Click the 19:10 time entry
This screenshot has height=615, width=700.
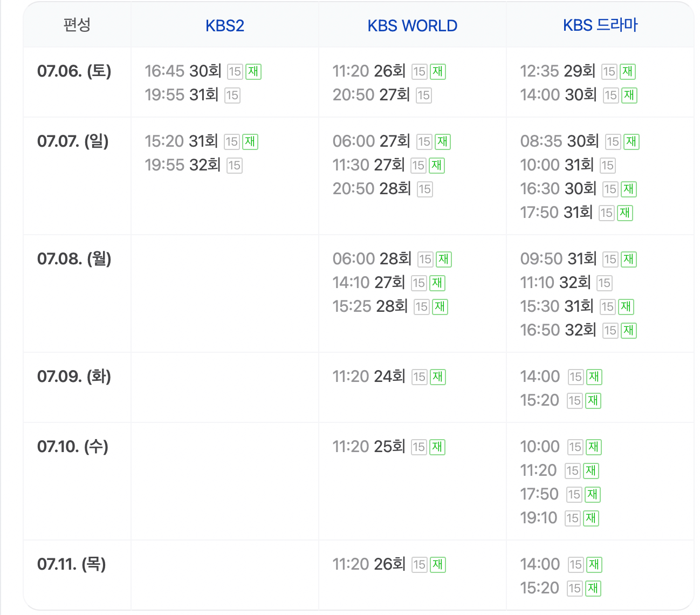(539, 518)
